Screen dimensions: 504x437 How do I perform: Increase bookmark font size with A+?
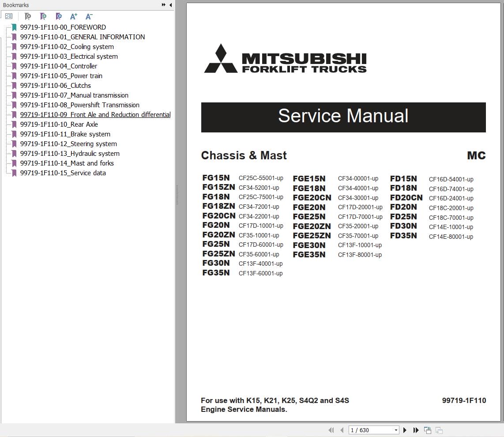point(74,16)
